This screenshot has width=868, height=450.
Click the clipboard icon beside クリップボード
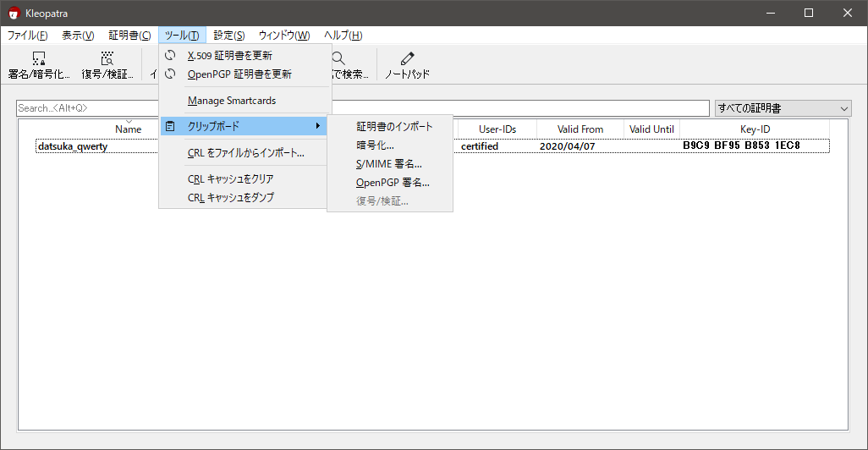(x=171, y=126)
